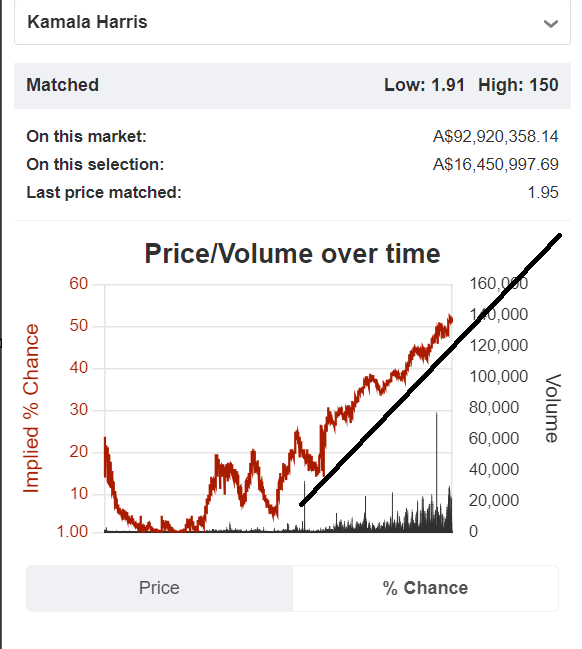Click the 50 tick on left axis
Image resolution: width=582 pixels, height=649 pixels.
(x=79, y=326)
